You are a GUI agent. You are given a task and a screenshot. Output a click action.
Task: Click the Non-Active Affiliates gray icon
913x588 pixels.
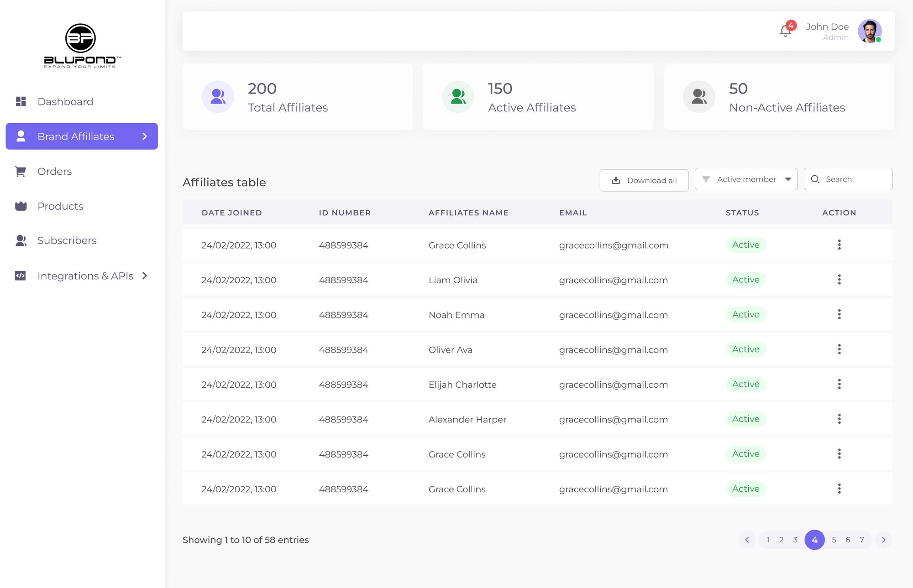point(699,97)
